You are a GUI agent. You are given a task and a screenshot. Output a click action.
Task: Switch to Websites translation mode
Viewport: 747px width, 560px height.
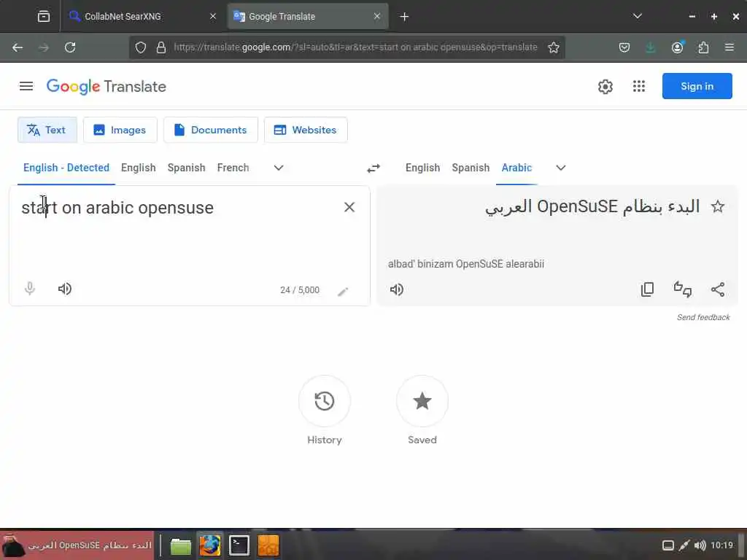pyautogui.click(x=306, y=130)
